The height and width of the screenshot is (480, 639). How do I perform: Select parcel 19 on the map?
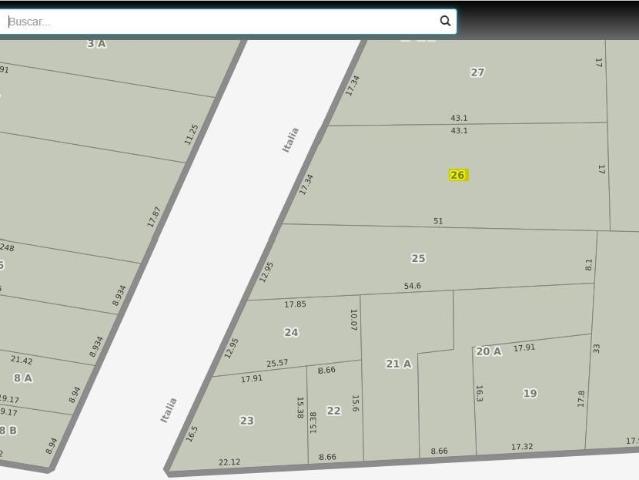click(x=530, y=394)
